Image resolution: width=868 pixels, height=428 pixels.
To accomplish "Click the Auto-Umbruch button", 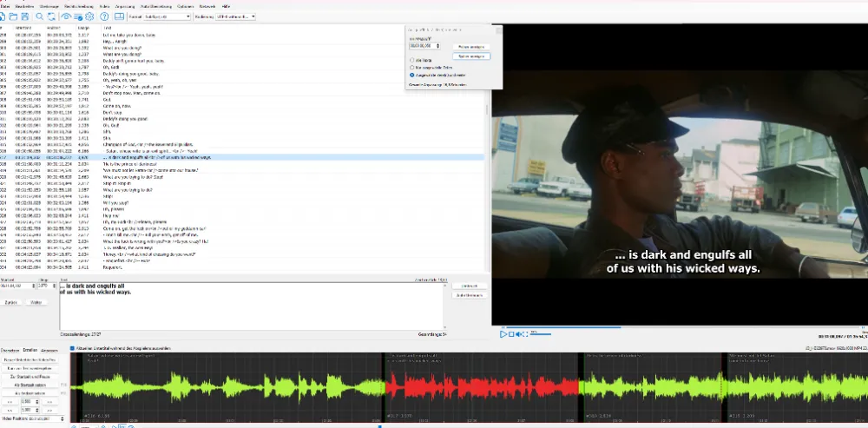I will click(470, 295).
